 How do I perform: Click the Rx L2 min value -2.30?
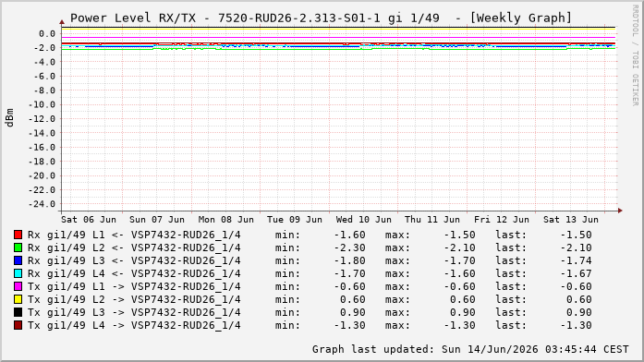point(349,247)
